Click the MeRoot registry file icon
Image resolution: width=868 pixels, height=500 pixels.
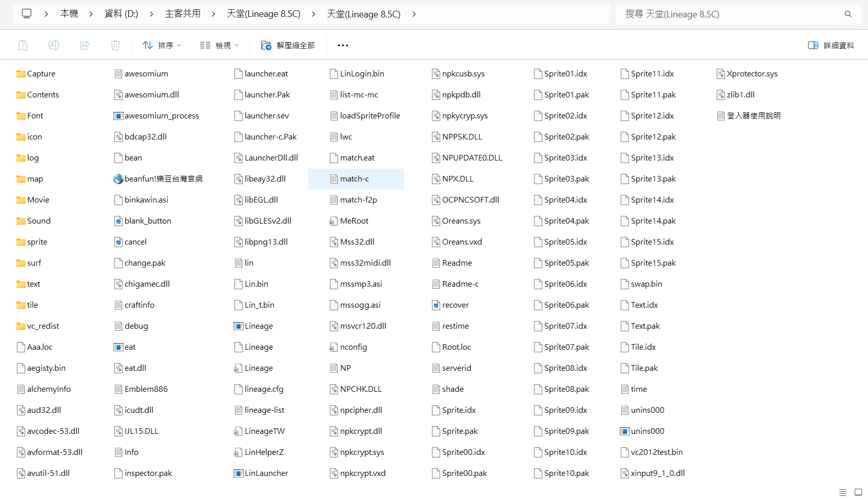[334, 221]
